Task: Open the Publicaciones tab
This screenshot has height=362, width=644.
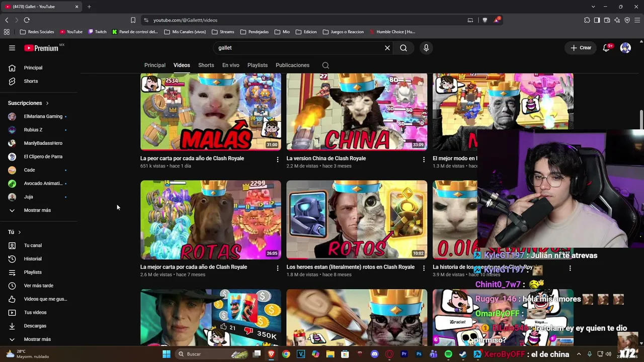Action: point(292,65)
